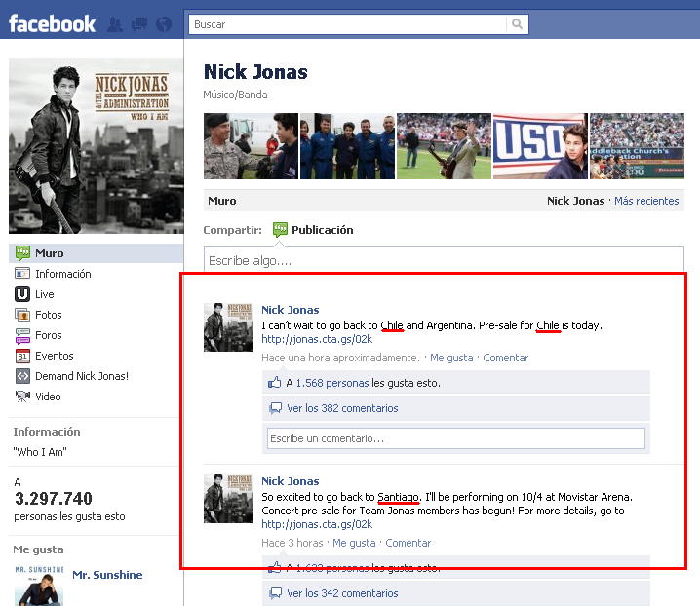Click the Escribe algo status field
The image size is (700, 606).
[444, 260]
